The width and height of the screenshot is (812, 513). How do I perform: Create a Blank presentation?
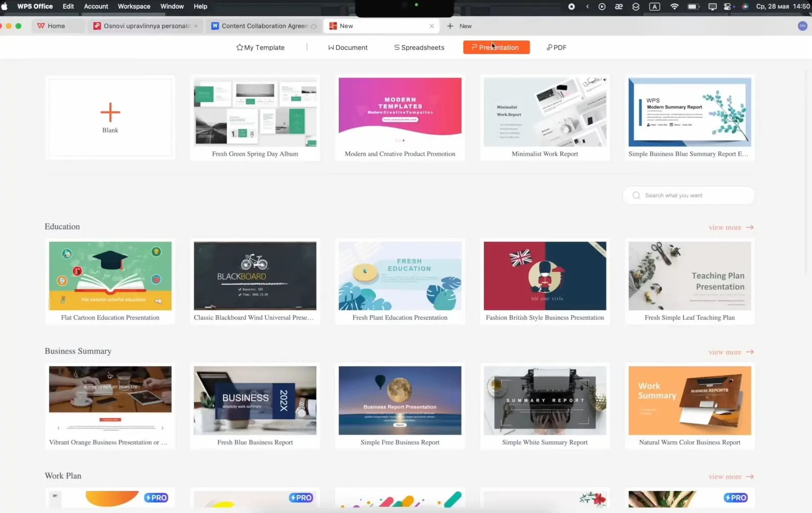point(110,118)
